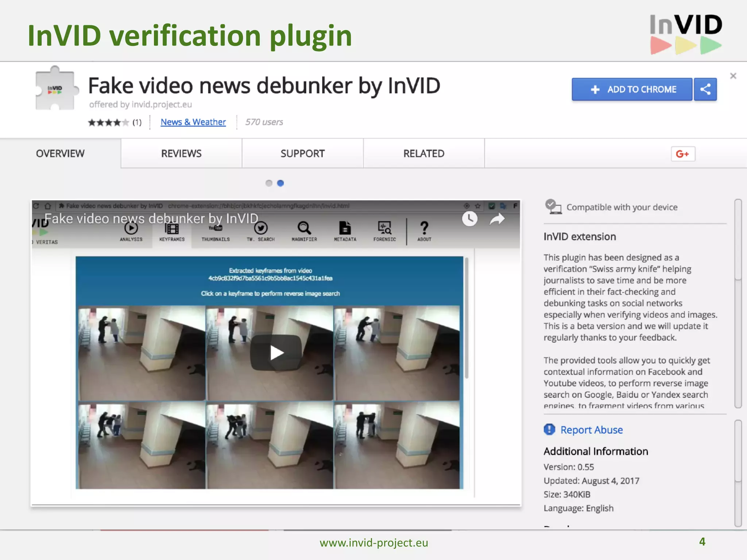This screenshot has height=560, width=747.
Task: Click the reload icon in screenshot browser bar
Action: pos(36,206)
